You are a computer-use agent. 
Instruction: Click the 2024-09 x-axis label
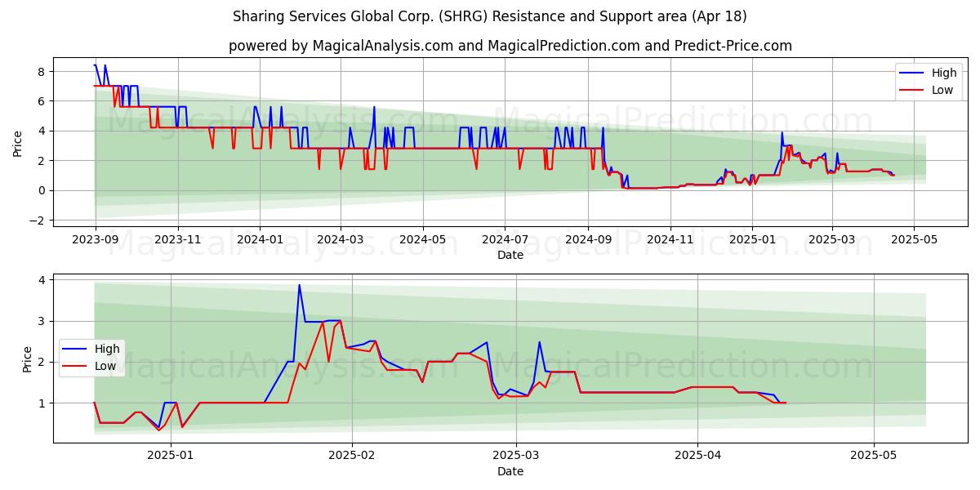pos(587,242)
